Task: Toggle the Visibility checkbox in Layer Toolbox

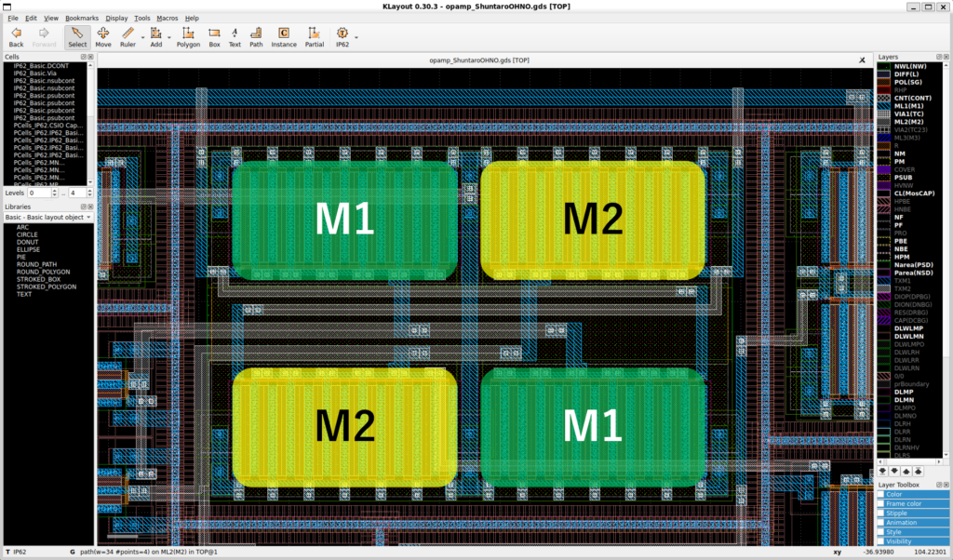Action: point(881,540)
